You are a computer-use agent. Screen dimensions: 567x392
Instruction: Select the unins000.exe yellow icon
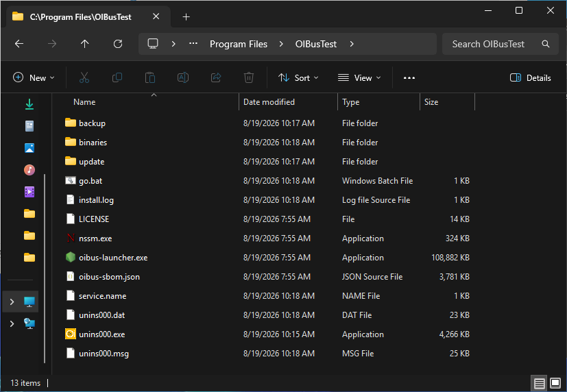tap(71, 334)
